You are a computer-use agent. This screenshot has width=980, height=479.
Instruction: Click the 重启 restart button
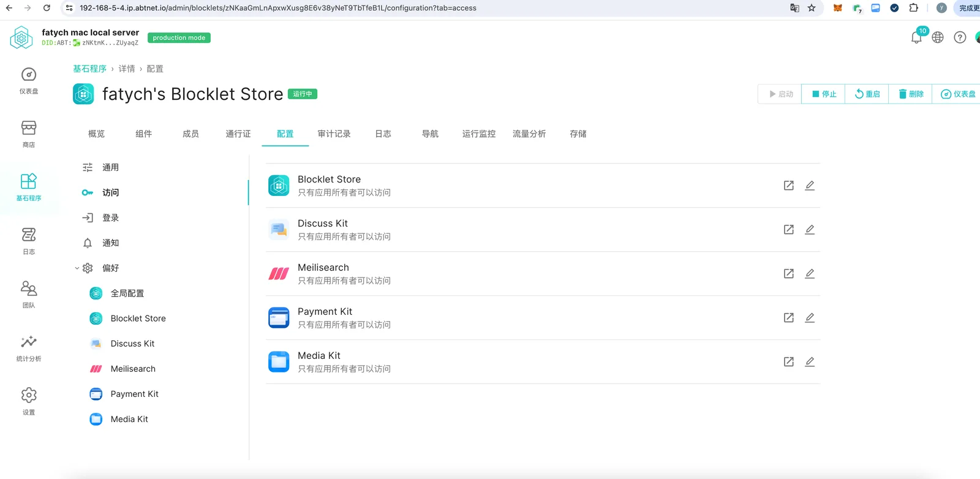[867, 94]
